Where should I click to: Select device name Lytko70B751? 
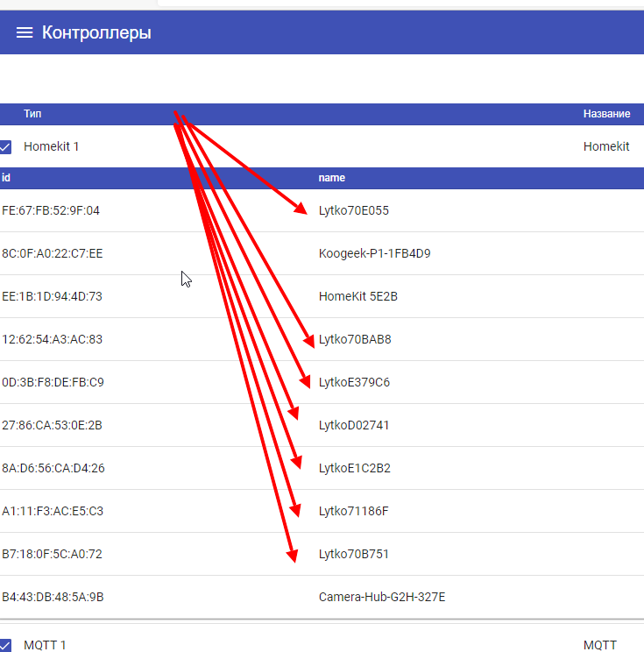pyautogui.click(x=354, y=554)
